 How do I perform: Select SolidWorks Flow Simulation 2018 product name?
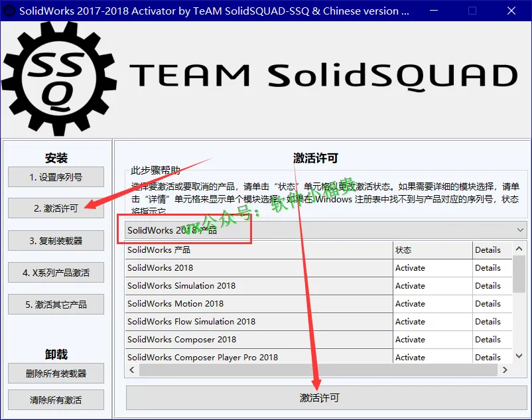259,322
